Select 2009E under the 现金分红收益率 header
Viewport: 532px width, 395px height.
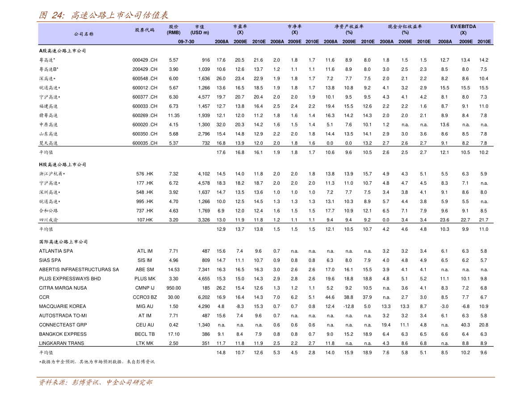tap(405, 42)
